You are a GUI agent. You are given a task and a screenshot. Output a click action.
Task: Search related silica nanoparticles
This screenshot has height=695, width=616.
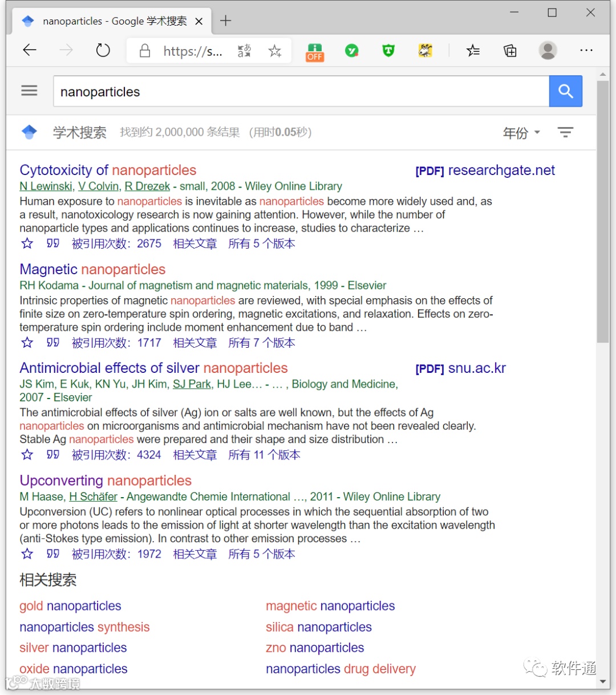pyautogui.click(x=319, y=627)
